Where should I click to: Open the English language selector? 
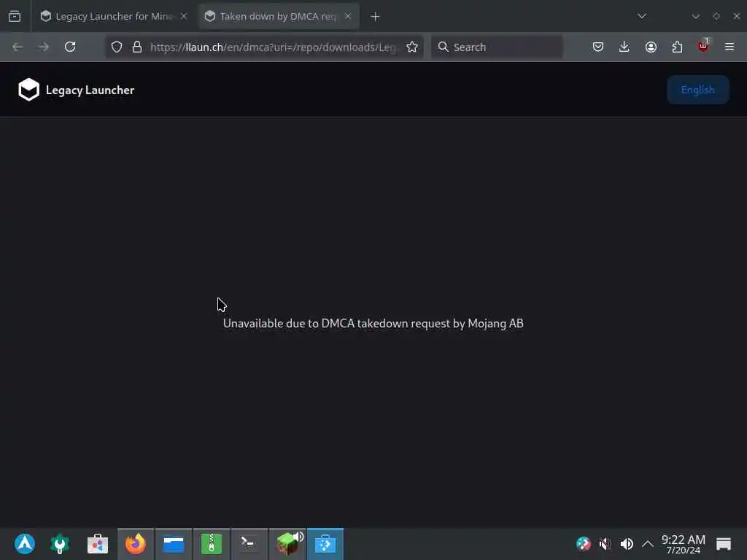coord(697,90)
